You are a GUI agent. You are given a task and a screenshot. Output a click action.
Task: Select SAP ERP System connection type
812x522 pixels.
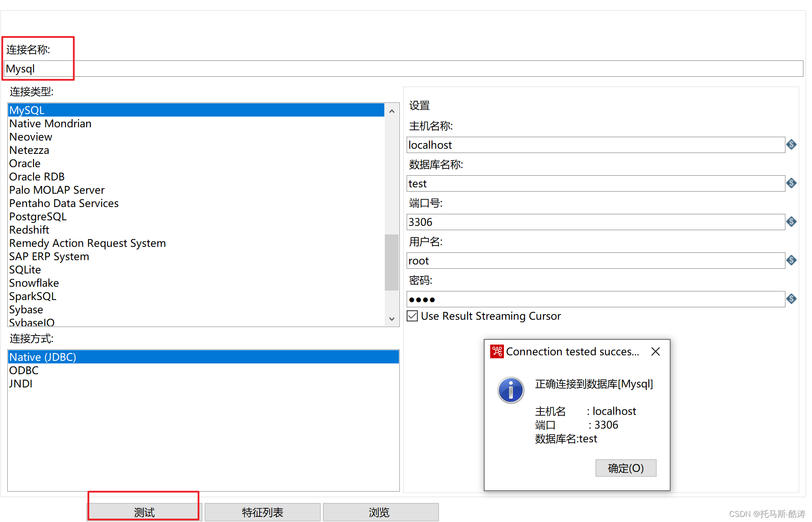click(196, 256)
